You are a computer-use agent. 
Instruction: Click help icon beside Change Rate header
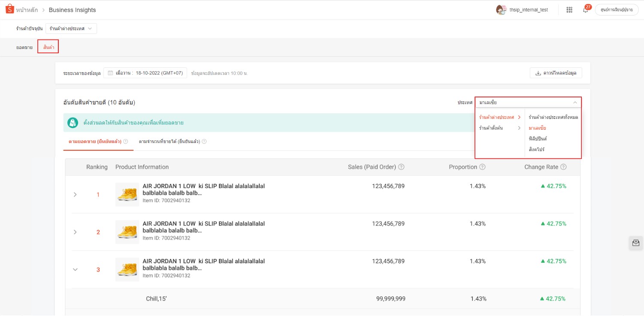pyautogui.click(x=563, y=167)
